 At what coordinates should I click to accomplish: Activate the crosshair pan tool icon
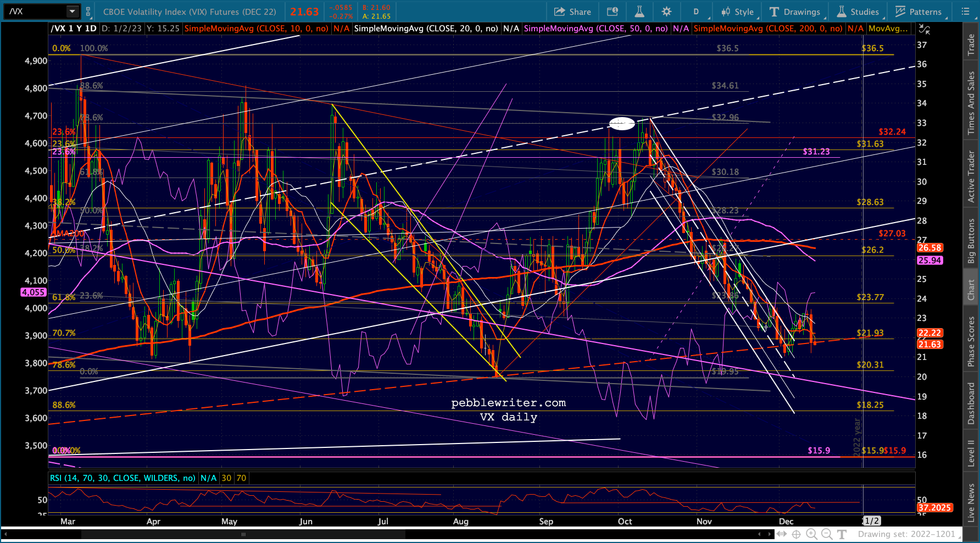pos(796,534)
